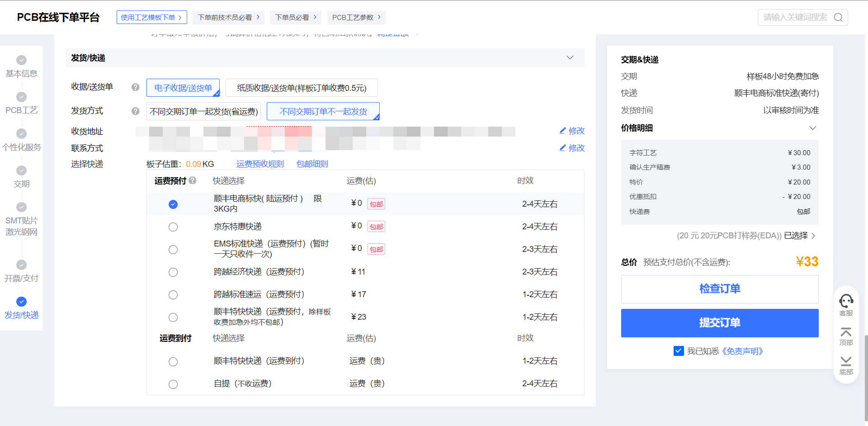Viewport: 868px width, 426px height.
Task: Click the 检查订单 button
Action: click(x=720, y=289)
